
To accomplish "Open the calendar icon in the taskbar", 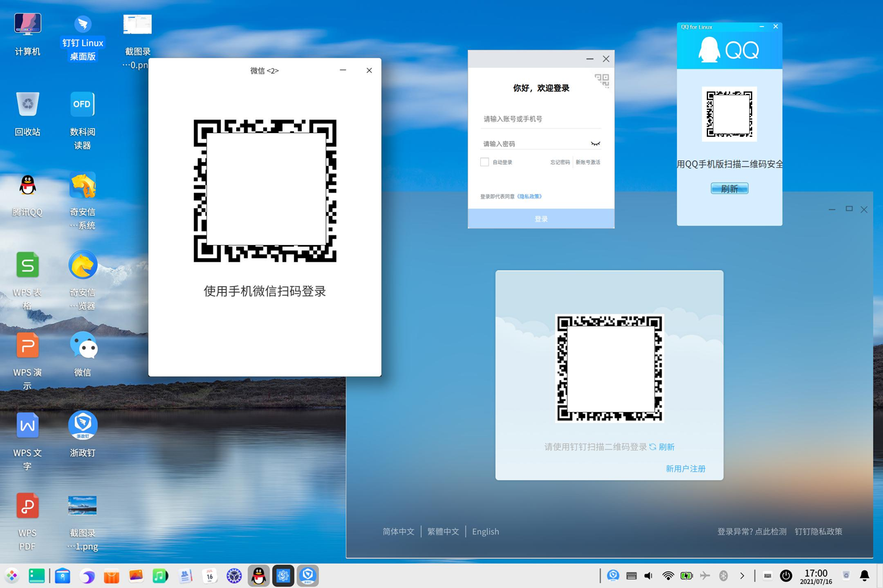I will click(x=209, y=576).
